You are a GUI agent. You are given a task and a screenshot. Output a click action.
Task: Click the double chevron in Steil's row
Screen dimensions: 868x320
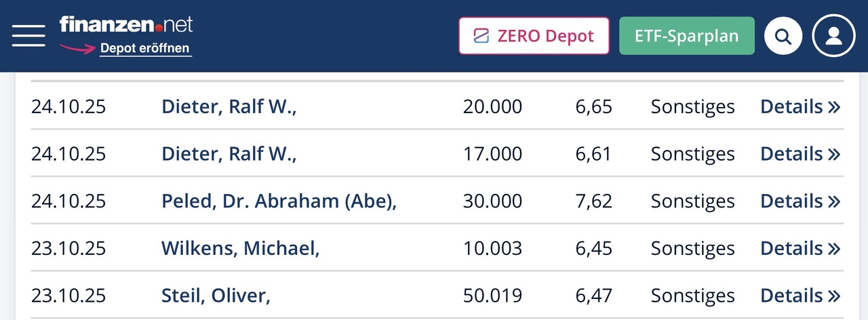(x=834, y=296)
